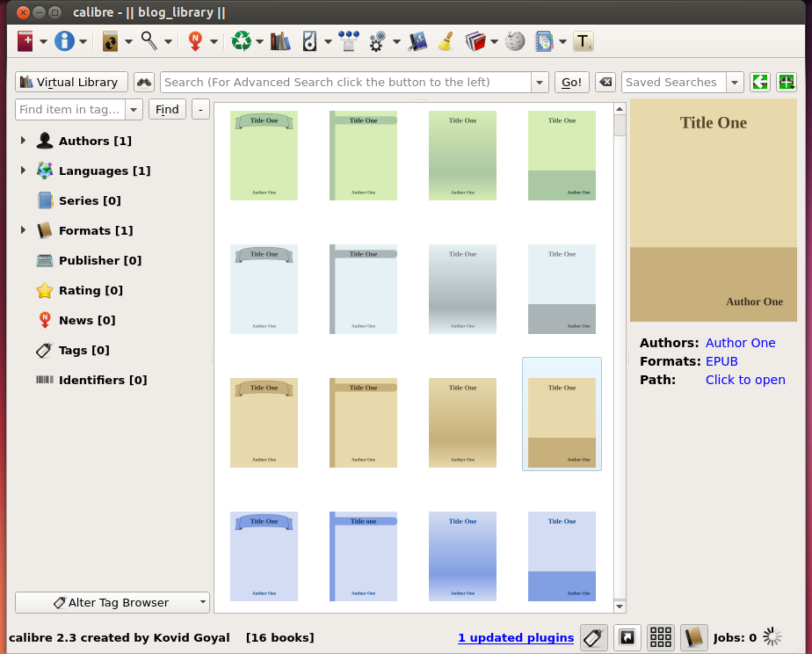Viewport: 812px width, 654px height.
Task: Click the Wikipedia globe plugin icon
Action: (x=515, y=41)
